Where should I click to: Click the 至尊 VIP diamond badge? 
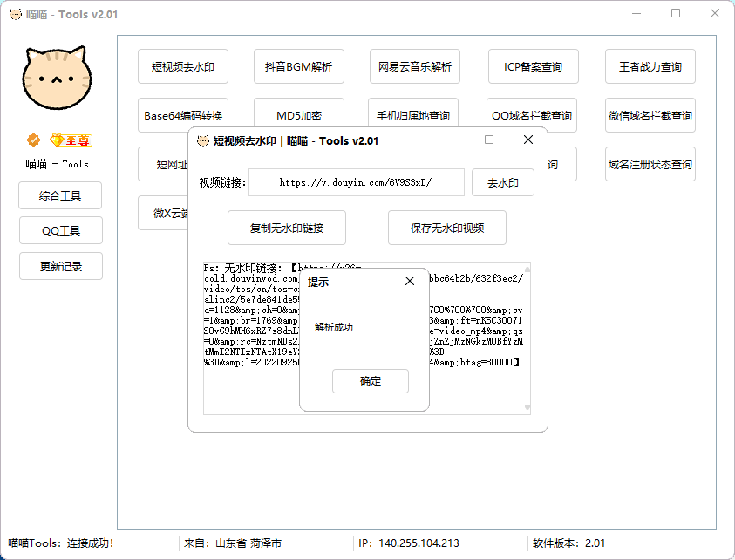click(x=71, y=140)
